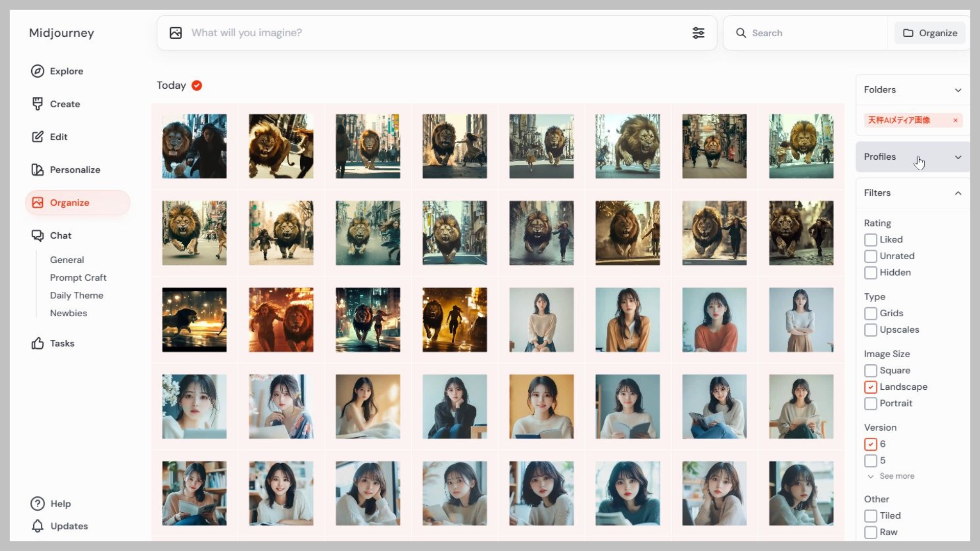Click red checkmark next to Today
Viewport: 980px width, 551px height.
197,85
